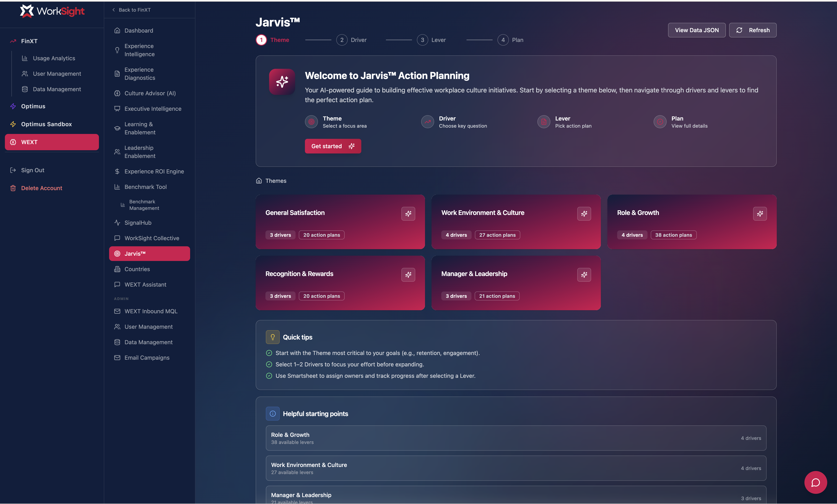
Task: Go back to FinXT via chevron link
Action: pos(131,10)
